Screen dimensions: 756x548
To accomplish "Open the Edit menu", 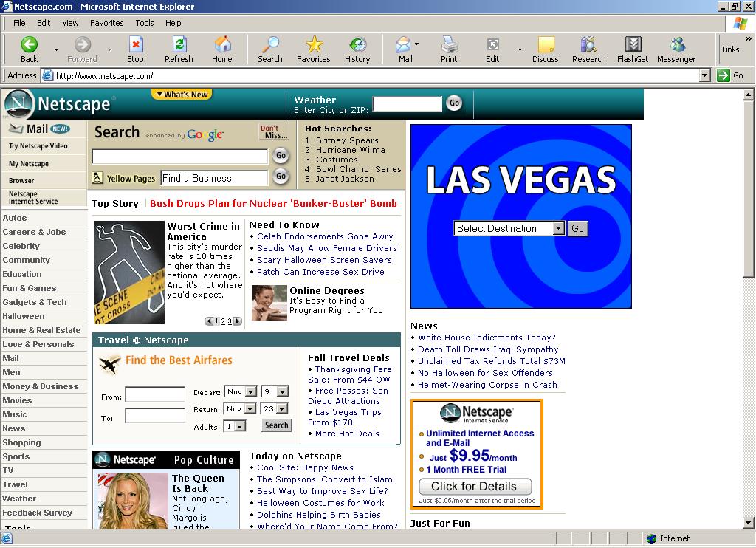I will [x=44, y=23].
